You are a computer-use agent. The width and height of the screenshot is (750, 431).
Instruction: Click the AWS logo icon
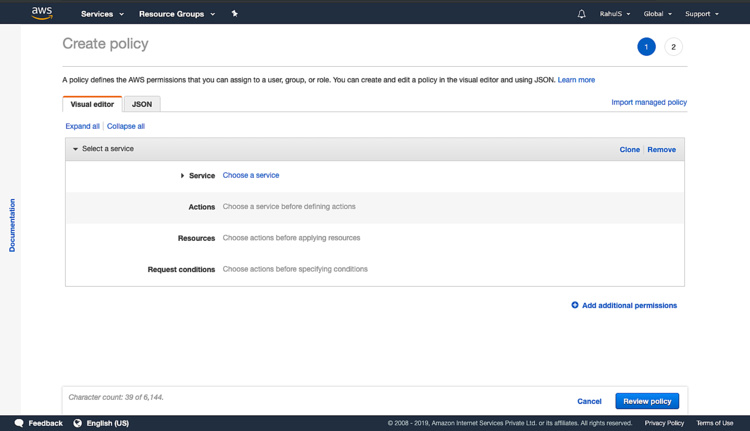pos(41,13)
